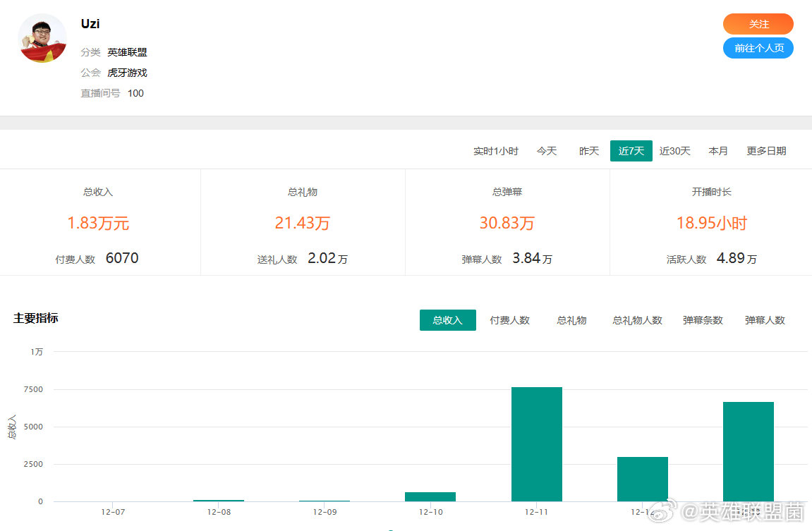The width and height of the screenshot is (812, 531).
Task: Click the 主要指标 section heading
Action: [x=36, y=318]
